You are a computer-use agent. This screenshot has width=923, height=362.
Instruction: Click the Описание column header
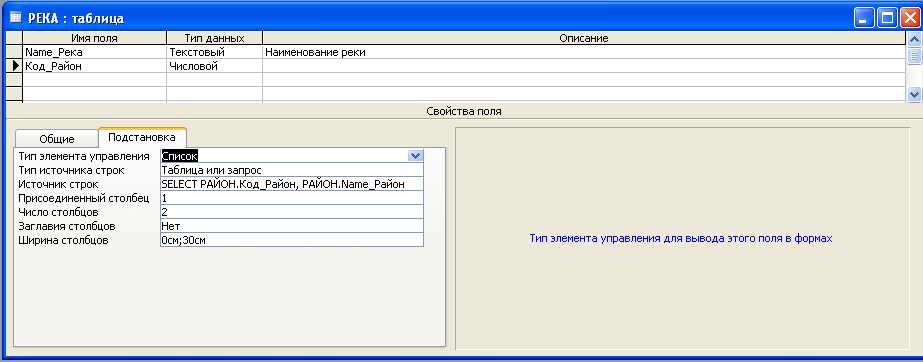(583, 38)
